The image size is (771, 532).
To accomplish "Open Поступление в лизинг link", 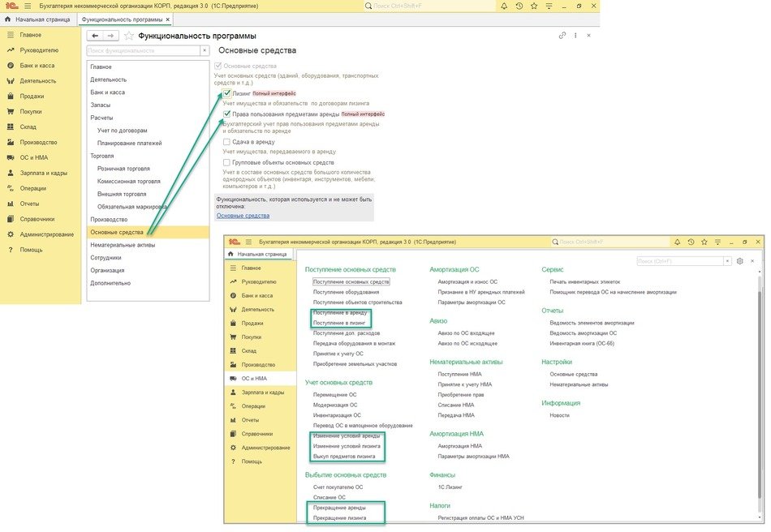I will (339, 324).
